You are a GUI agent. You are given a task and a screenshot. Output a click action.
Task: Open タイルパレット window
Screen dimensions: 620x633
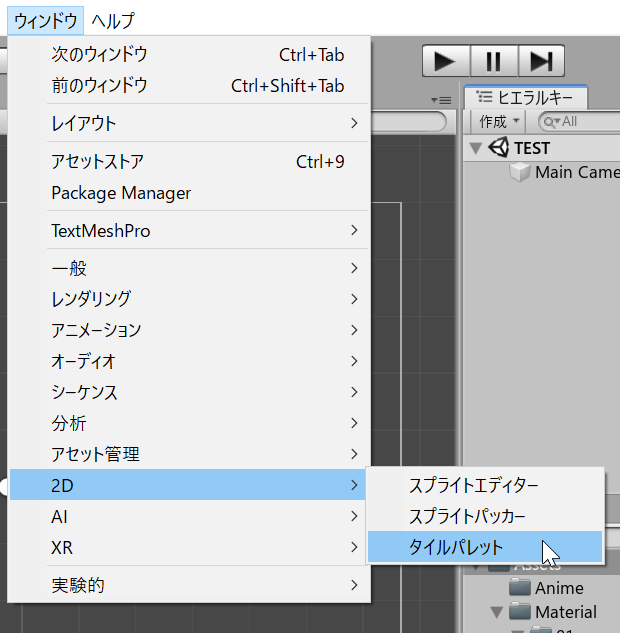click(x=485, y=547)
